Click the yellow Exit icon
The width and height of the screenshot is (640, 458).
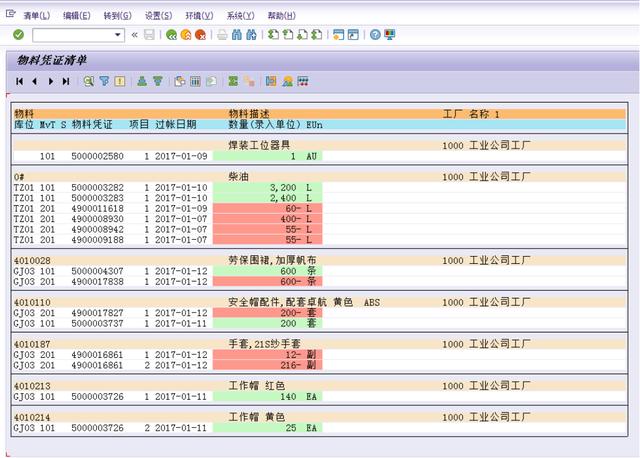point(186,35)
